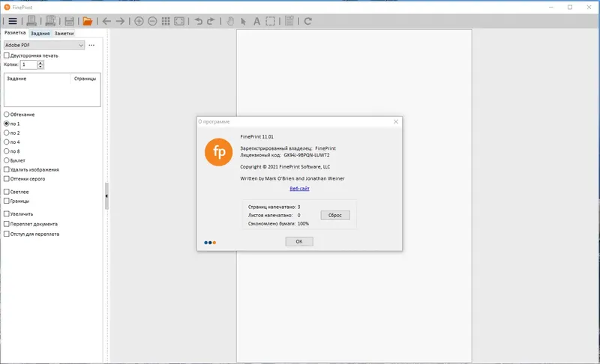Screen dimensions: 600x364
Task: Click the Страницы column header
Action: point(85,79)
